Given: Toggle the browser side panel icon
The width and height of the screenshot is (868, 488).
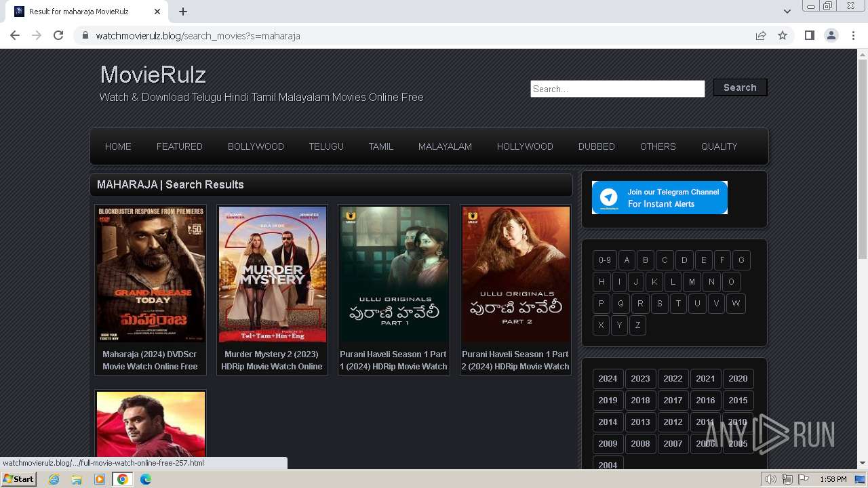Looking at the screenshot, I should click(x=809, y=35).
